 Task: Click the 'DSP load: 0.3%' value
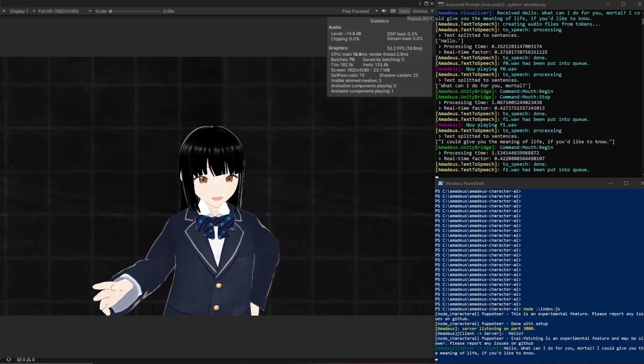402,34
